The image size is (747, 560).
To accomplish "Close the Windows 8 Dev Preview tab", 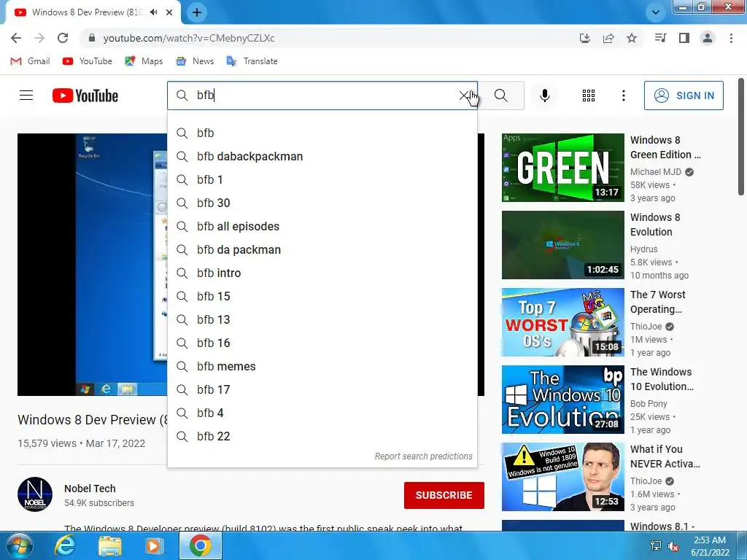I will [x=169, y=12].
